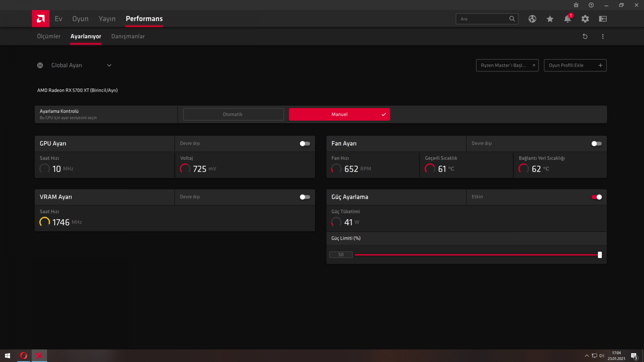This screenshot has width=644, height=362.
Task: Open settings gear icon
Action: tap(585, 19)
